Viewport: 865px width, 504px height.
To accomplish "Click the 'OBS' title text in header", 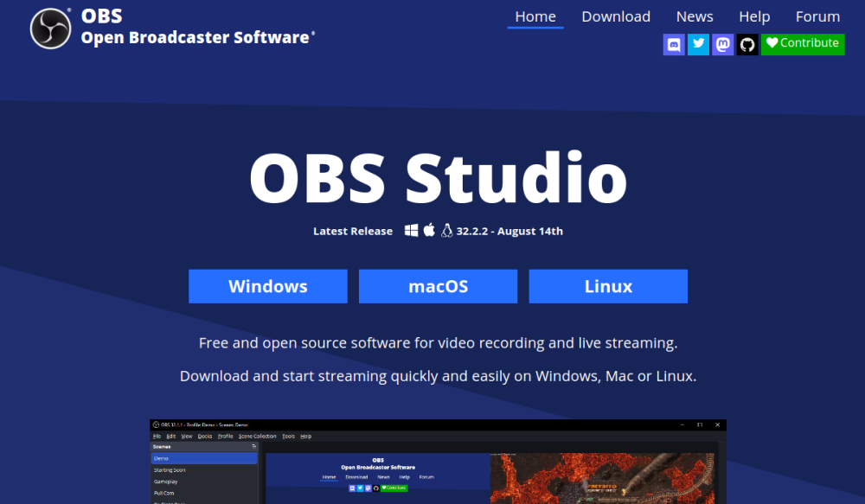I will point(101,16).
